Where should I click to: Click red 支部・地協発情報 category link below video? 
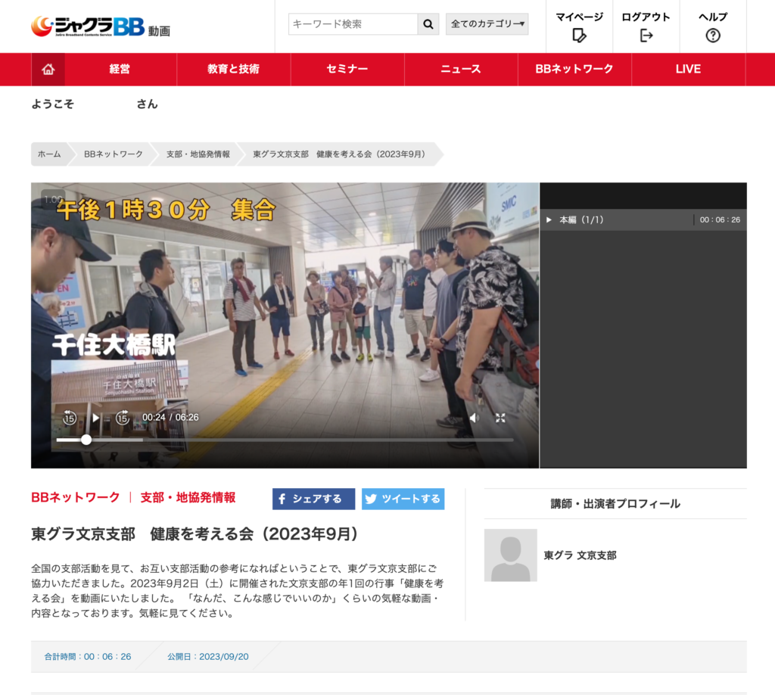[x=188, y=497]
